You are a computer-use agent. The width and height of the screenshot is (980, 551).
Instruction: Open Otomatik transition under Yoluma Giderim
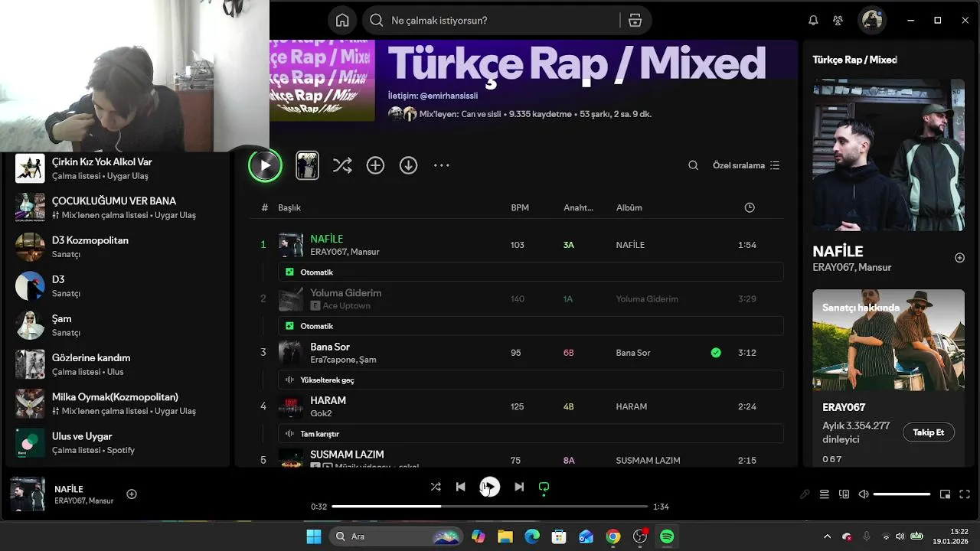coord(531,326)
